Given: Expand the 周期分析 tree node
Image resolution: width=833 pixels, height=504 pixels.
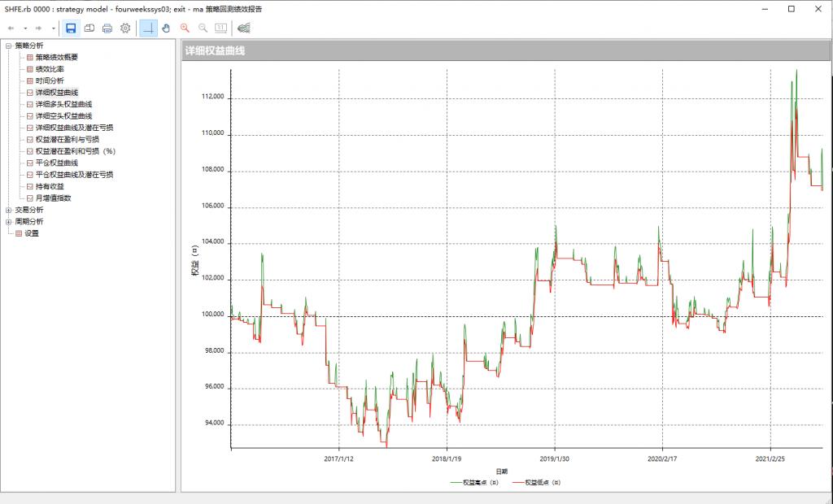Looking at the screenshot, I should pos(8,221).
